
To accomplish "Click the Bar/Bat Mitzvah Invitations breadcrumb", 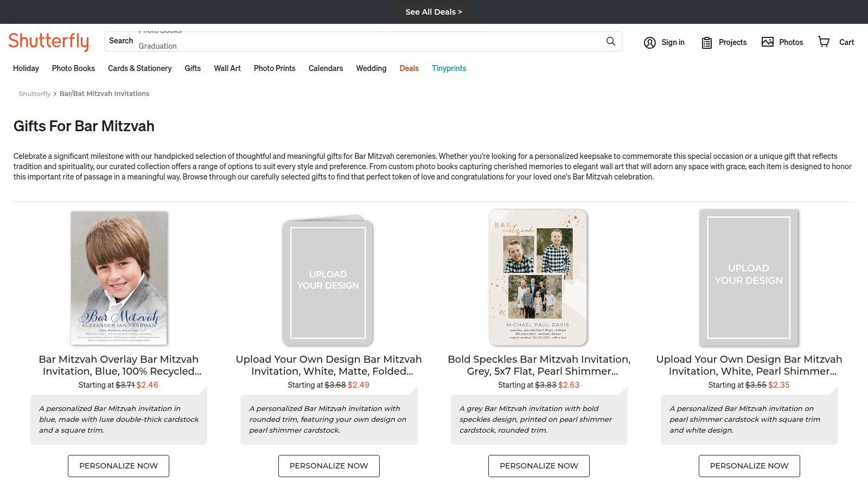I will tap(104, 93).
